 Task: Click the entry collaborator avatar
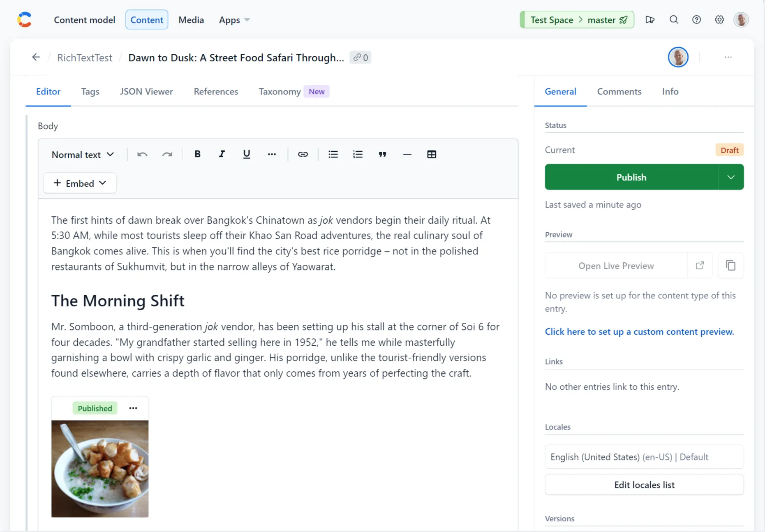[678, 57]
